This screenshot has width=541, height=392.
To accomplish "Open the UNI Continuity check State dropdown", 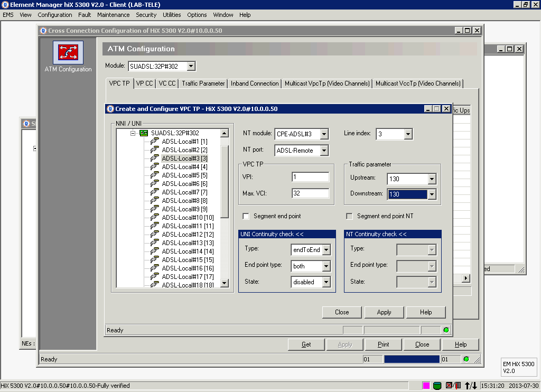I will [x=327, y=282].
